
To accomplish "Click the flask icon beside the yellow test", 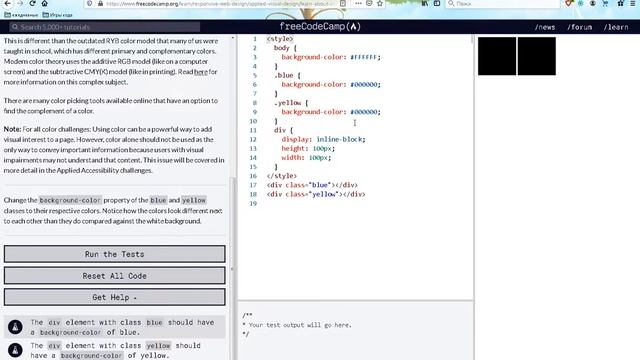I will click(15, 350).
